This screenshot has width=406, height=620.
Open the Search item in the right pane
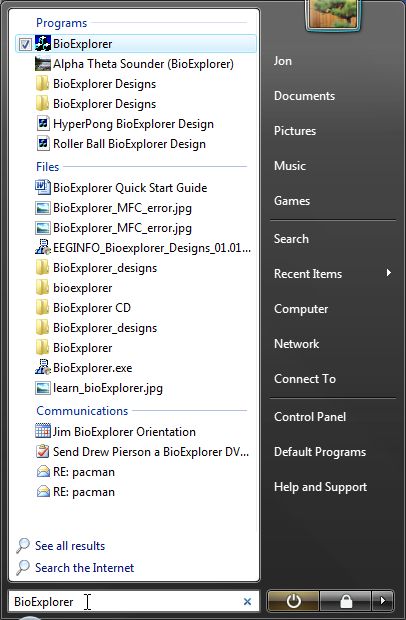(x=291, y=239)
